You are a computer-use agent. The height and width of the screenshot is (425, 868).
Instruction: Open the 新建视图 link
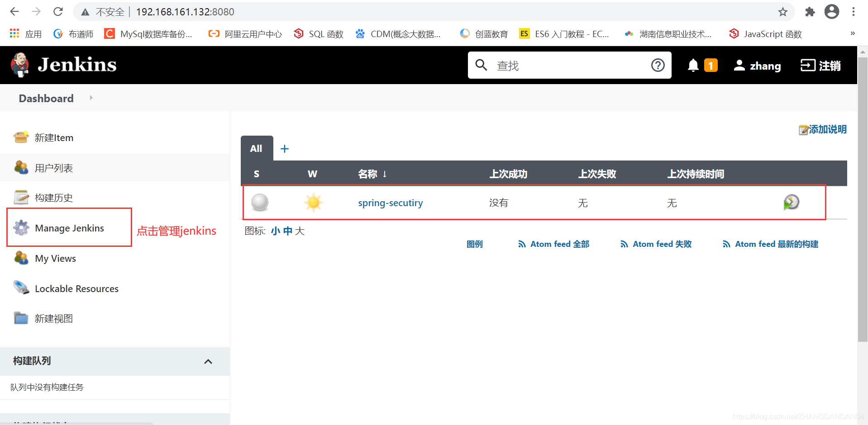click(x=54, y=319)
